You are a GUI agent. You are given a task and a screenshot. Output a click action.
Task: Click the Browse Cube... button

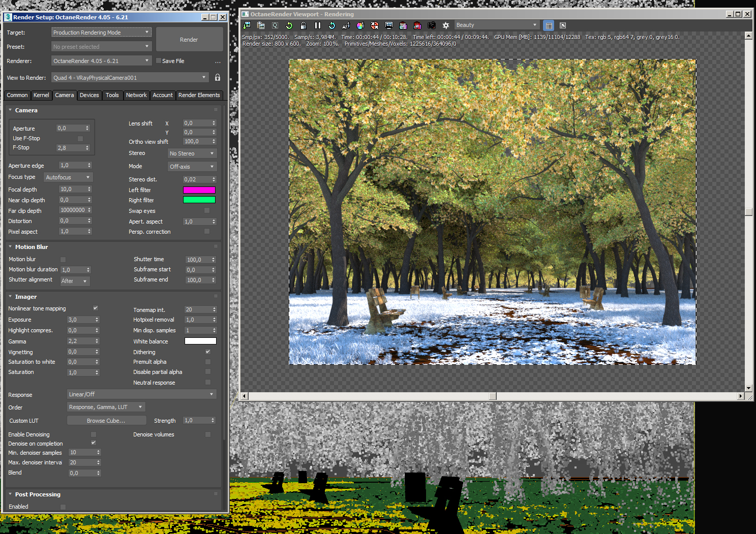click(106, 421)
